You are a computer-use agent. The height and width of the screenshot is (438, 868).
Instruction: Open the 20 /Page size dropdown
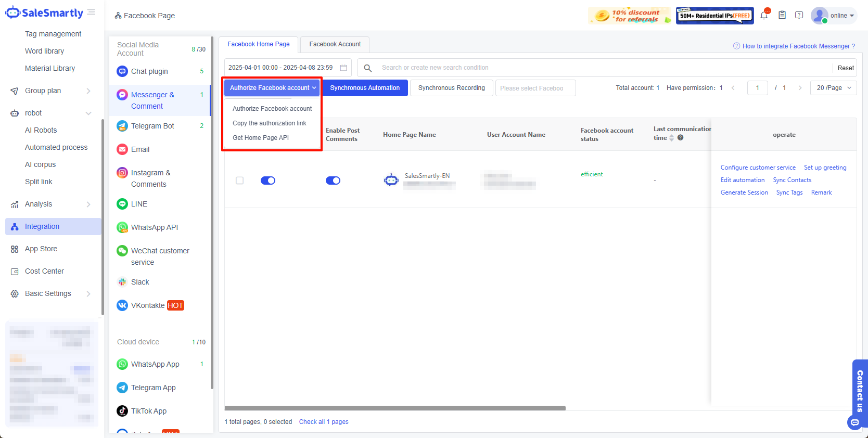tap(834, 88)
